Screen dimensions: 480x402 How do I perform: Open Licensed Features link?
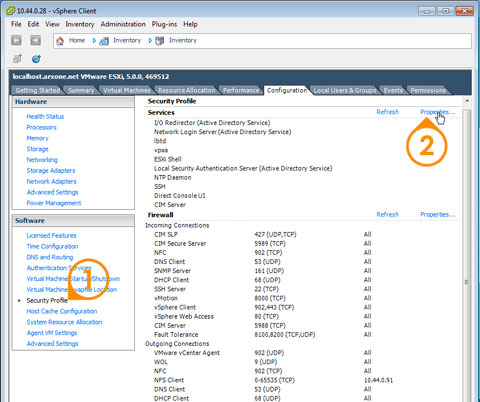[x=51, y=235]
